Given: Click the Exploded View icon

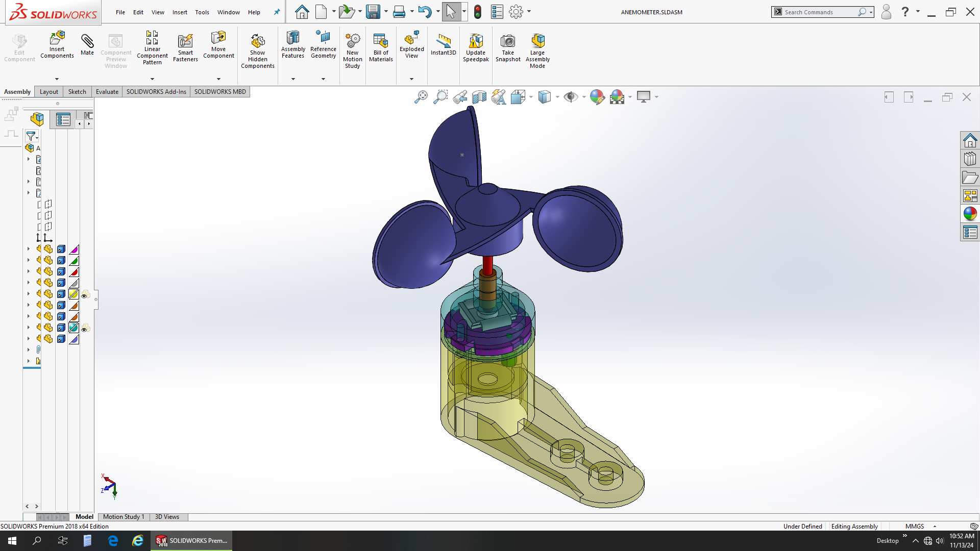Looking at the screenshot, I should pos(412,45).
